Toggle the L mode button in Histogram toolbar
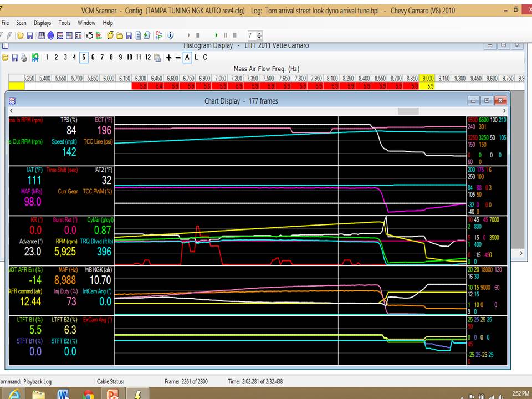This screenshot has height=399, width=532. (196, 57)
